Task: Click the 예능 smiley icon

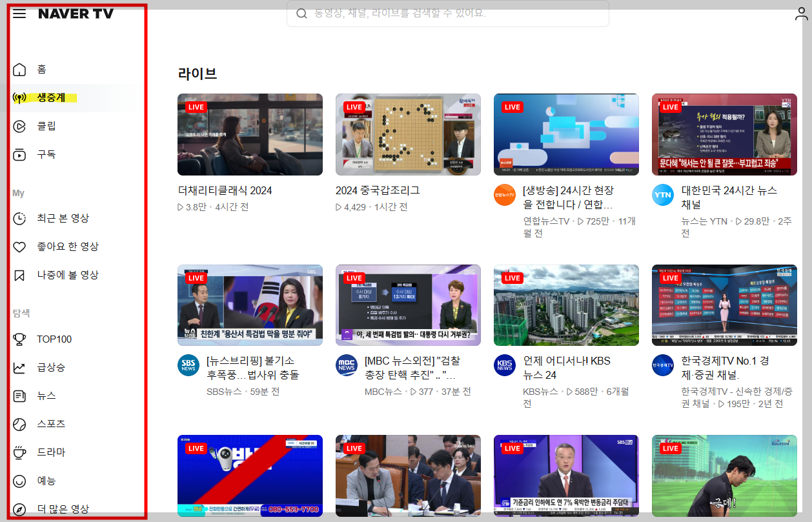Action: (20, 481)
